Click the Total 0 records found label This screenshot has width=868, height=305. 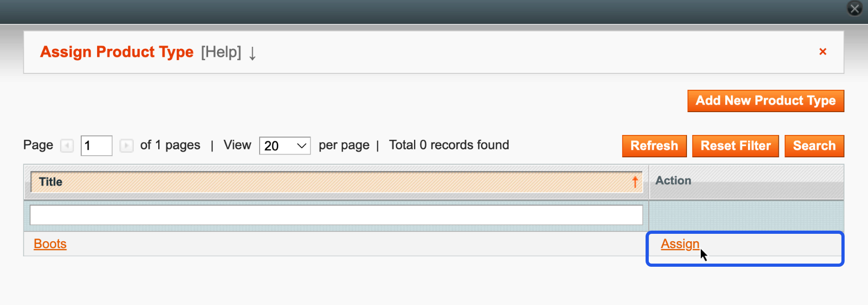click(449, 145)
